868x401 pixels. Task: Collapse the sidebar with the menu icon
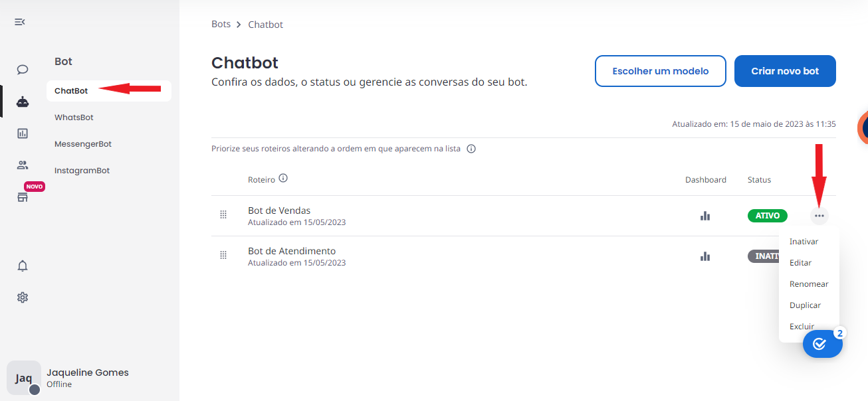tap(20, 22)
